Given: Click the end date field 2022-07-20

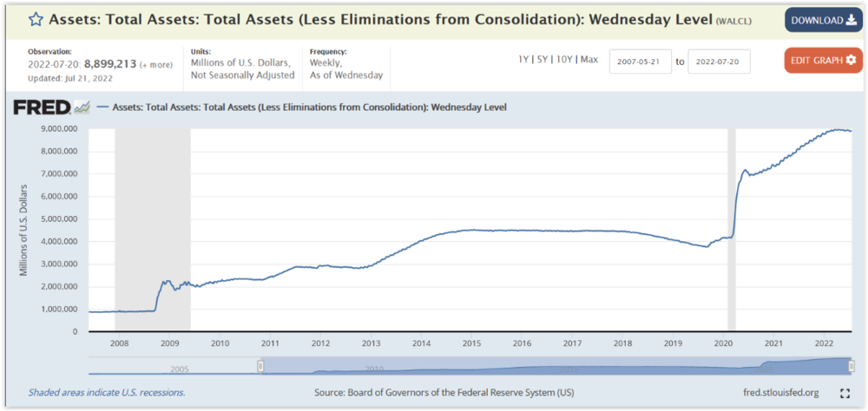Looking at the screenshot, I should click(x=719, y=62).
